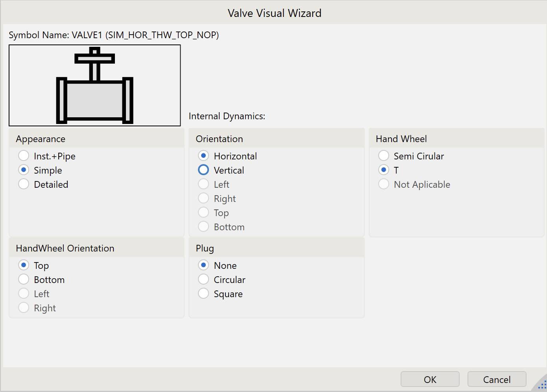Set orientation to Horizontal

coord(204,156)
